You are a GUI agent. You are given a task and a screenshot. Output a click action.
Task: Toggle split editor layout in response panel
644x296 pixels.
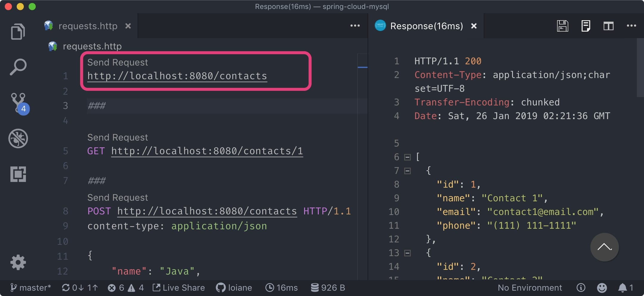609,26
